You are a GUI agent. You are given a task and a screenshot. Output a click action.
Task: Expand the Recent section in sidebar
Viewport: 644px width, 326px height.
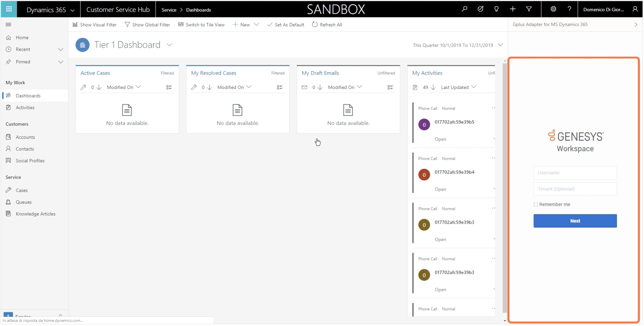pos(61,49)
